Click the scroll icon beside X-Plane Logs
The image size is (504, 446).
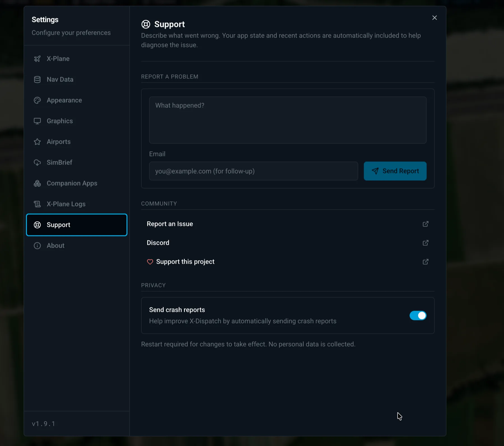37,204
